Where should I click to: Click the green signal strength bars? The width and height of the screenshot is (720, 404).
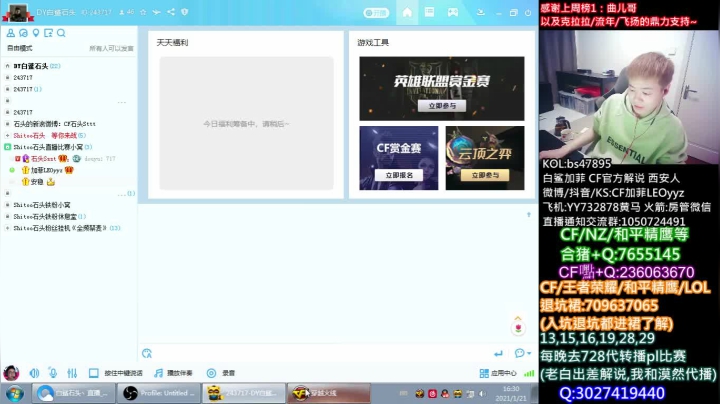529,373
